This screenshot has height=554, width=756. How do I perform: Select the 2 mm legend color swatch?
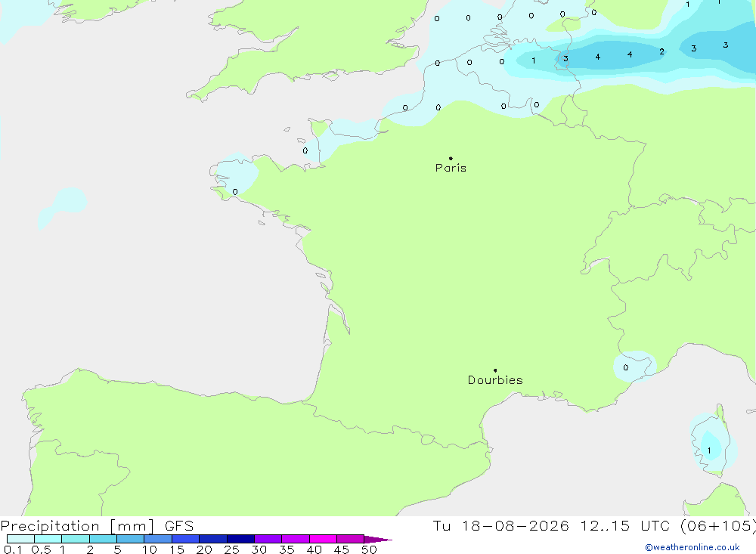pyautogui.click(x=103, y=539)
